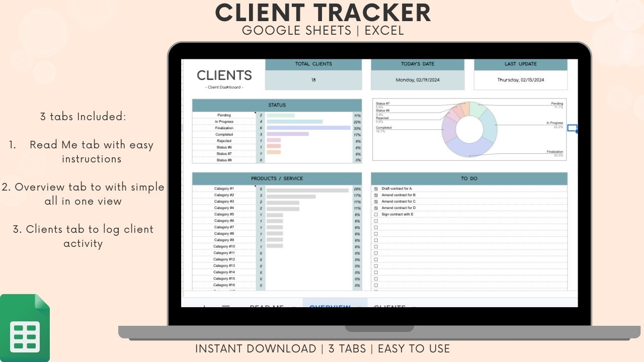Click the Last Update date cell
644x362 pixels.
pos(521,80)
